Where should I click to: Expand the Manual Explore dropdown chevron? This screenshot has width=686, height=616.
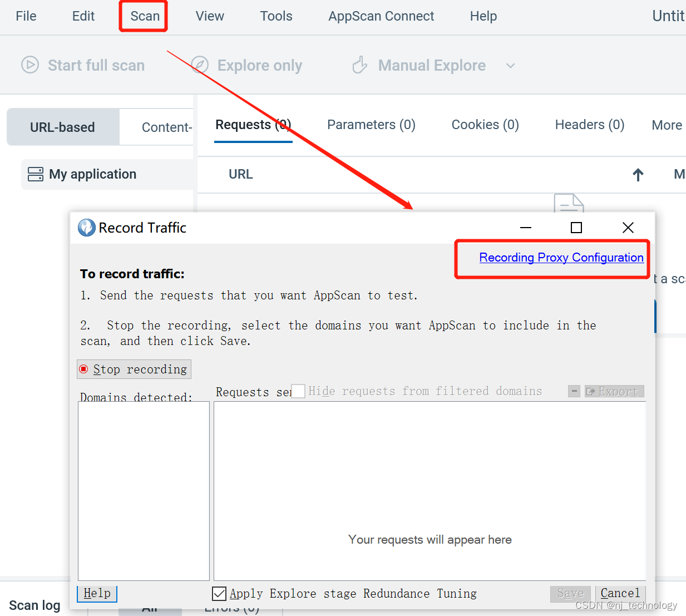(510, 66)
